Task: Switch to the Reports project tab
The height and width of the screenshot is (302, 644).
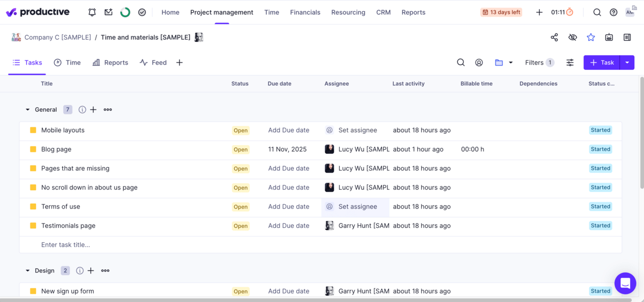Action: (110, 62)
